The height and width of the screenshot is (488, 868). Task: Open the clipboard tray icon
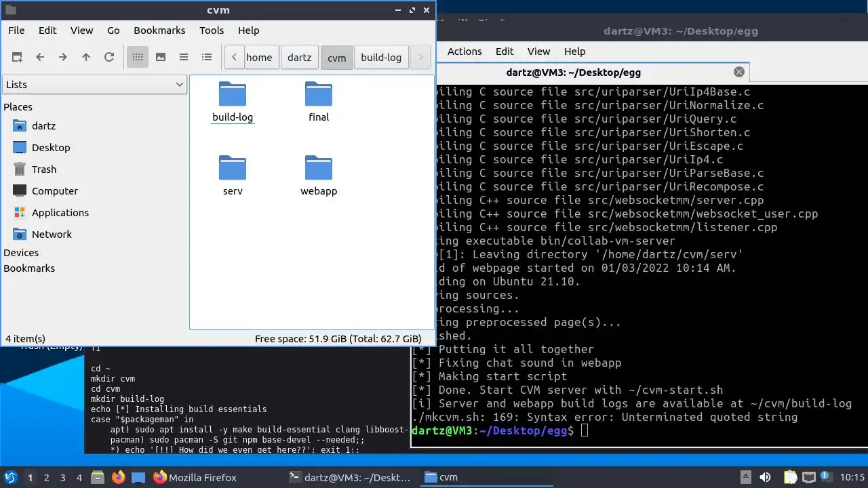click(x=790, y=477)
